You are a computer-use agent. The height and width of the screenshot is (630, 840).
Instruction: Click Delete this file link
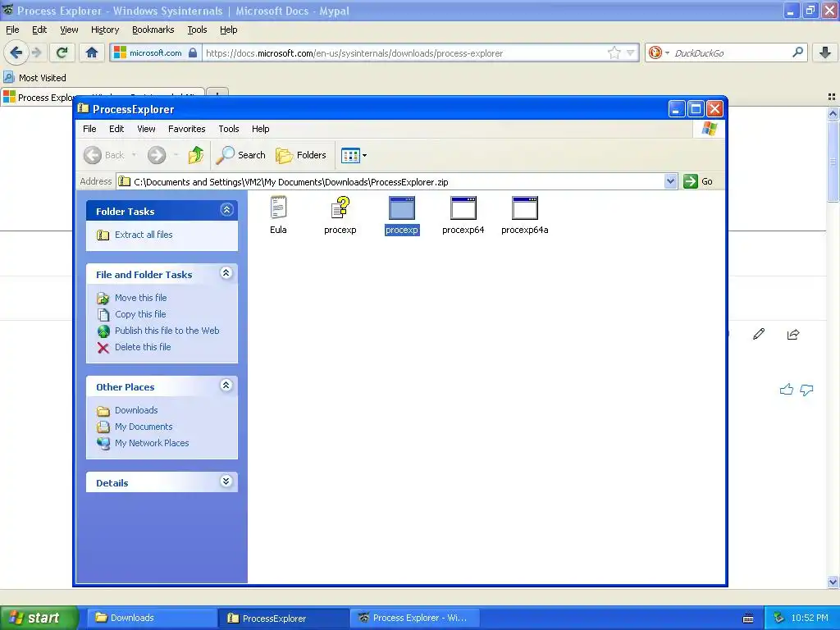pos(143,347)
